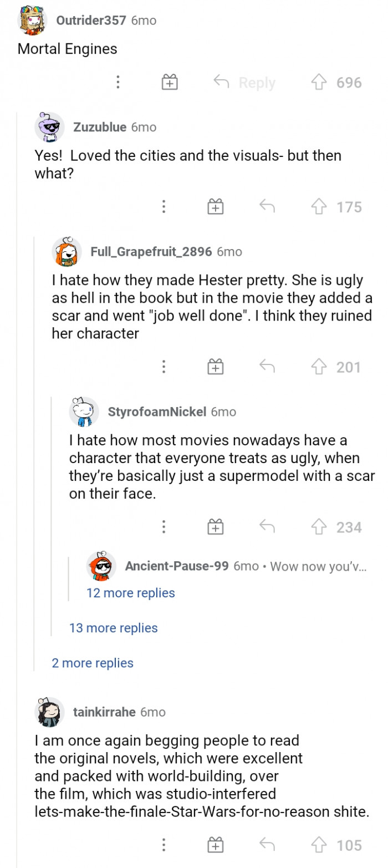Open the overflow menu on Outrider357's comment
The width and height of the screenshot is (388, 868).
point(118,82)
